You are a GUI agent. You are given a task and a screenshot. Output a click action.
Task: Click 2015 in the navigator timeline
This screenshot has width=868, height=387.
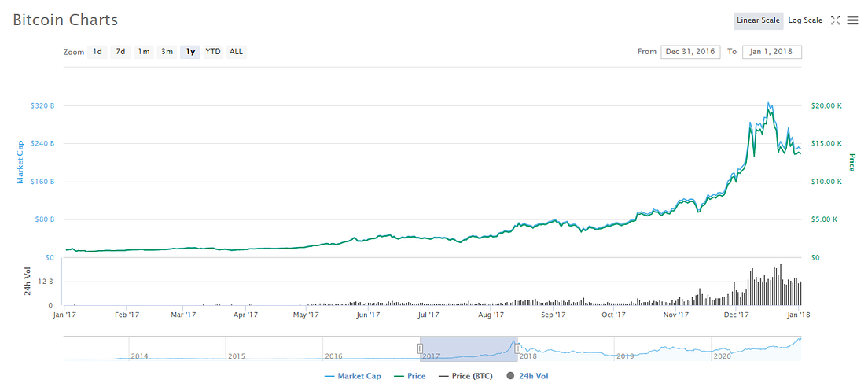click(x=237, y=356)
